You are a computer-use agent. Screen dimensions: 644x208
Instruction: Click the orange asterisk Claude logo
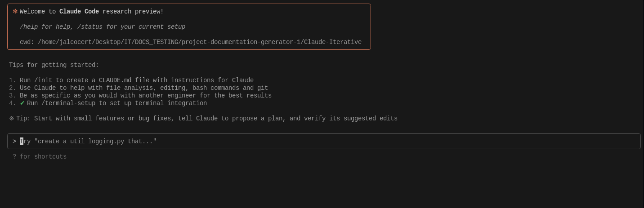[15, 12]
